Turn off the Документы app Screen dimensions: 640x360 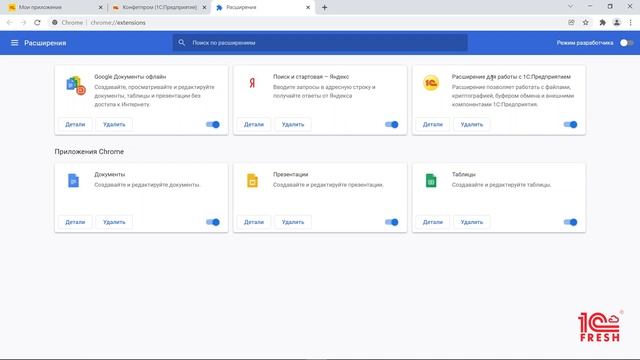tap(213, 222)
